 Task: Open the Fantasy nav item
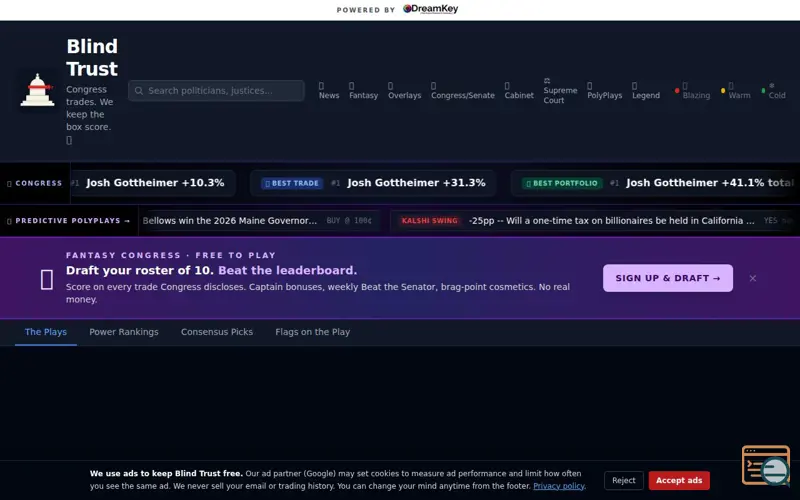pyautogui.click(x=363, y=91)
